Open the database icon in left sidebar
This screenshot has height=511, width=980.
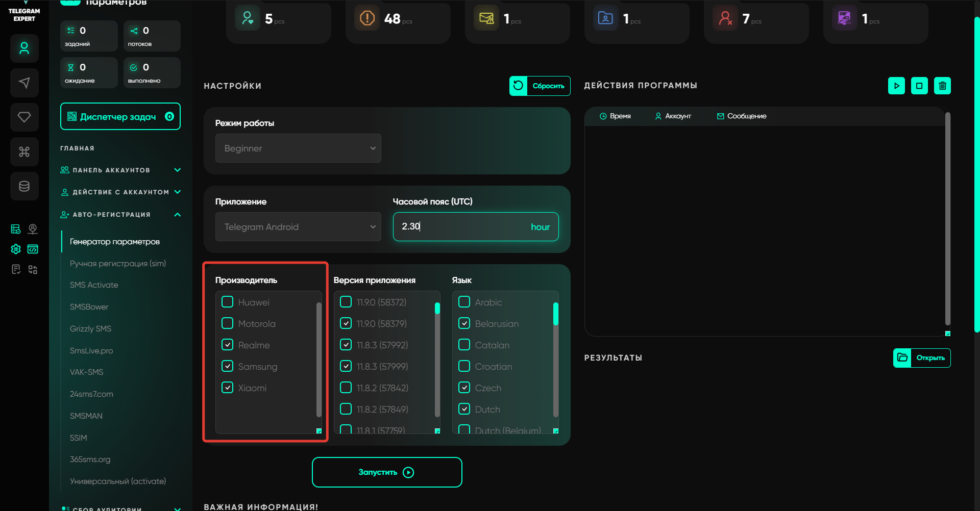(24, 186)
